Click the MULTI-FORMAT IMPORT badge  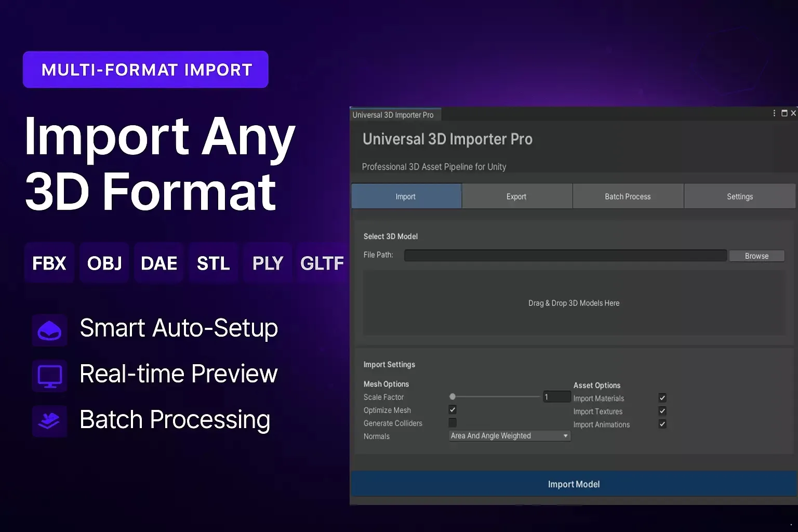point(146,70)
